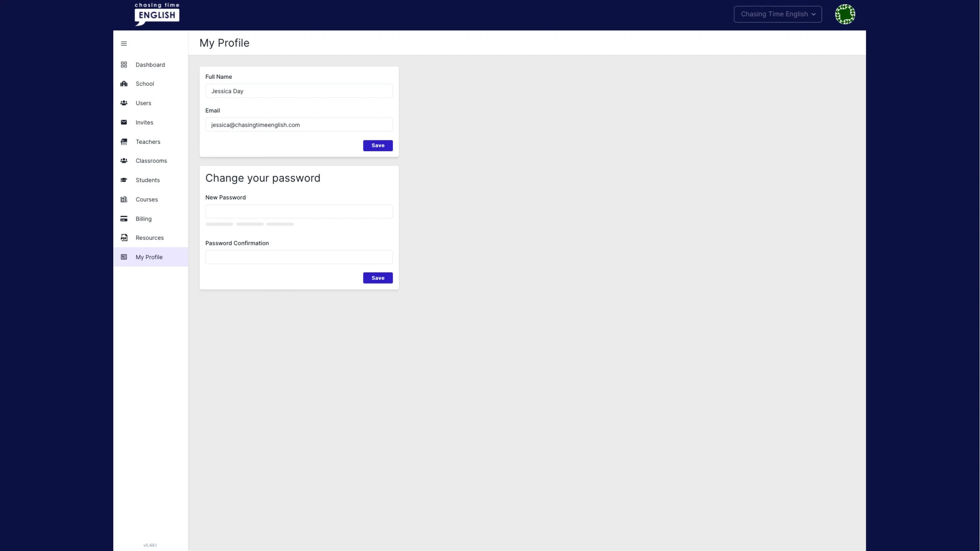Click the Teachers icon in sidebar

pos(124,142)
